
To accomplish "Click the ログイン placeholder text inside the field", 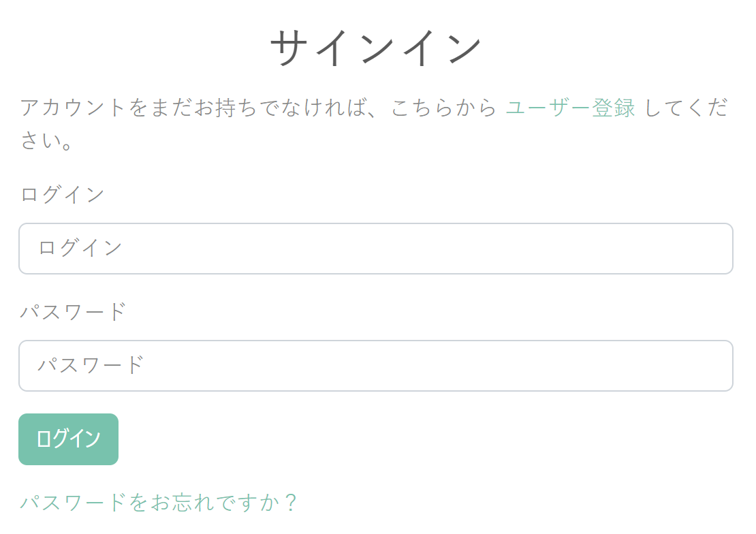I will tap(80, 248).
